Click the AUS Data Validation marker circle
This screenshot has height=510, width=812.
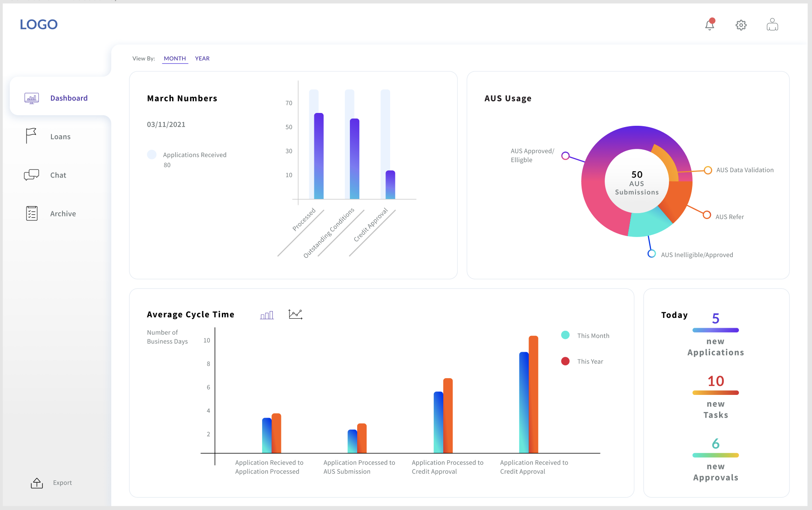click(708, 170)
